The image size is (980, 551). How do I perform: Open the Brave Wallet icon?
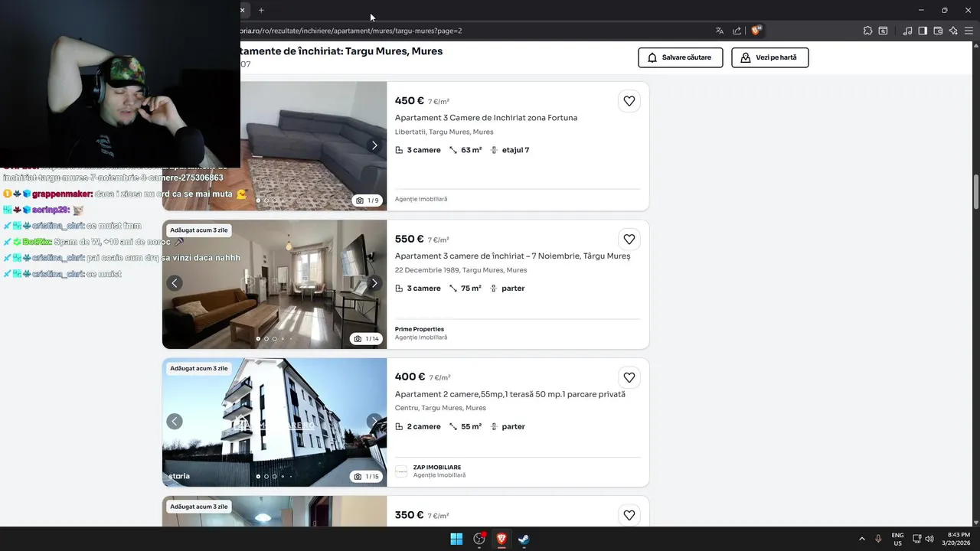[938, 31]
